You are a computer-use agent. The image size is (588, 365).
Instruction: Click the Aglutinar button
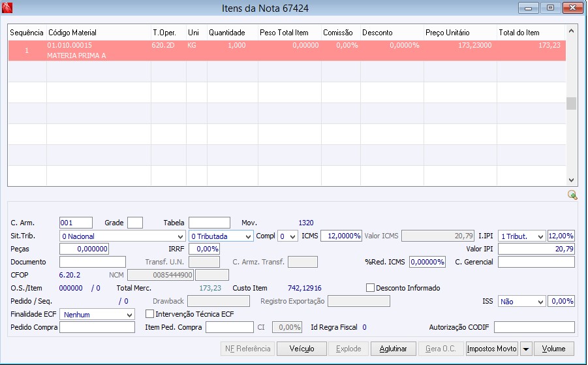point(394,349)
